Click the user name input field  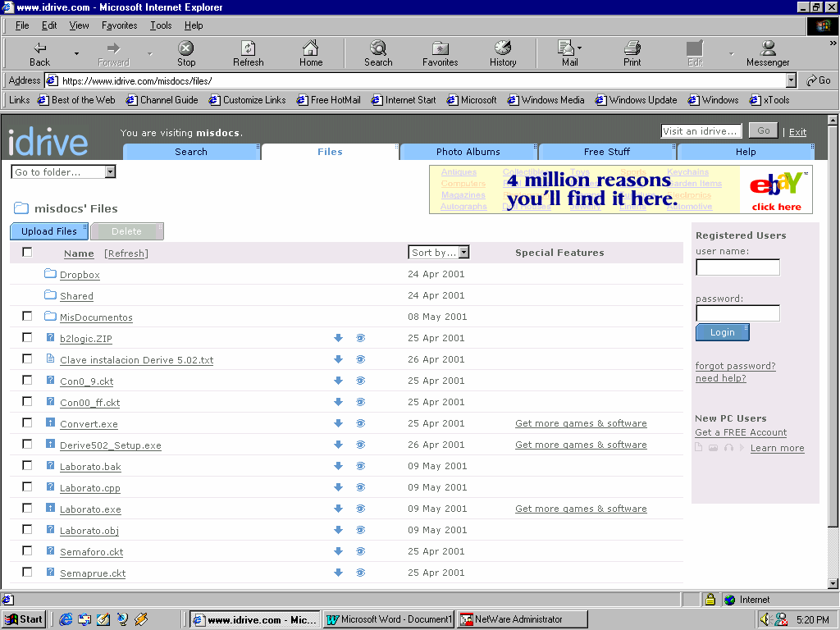737,267
